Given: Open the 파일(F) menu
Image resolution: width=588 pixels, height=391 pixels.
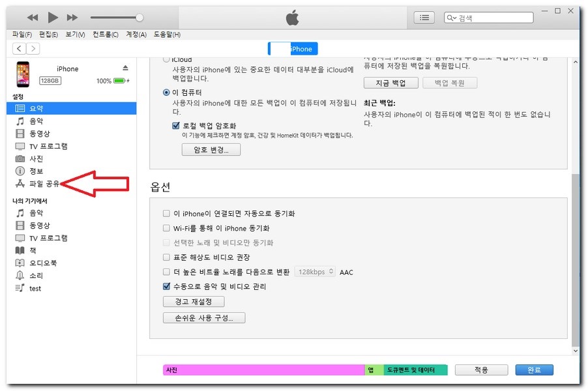Looking at the screenshot, I should coord(22,34).
